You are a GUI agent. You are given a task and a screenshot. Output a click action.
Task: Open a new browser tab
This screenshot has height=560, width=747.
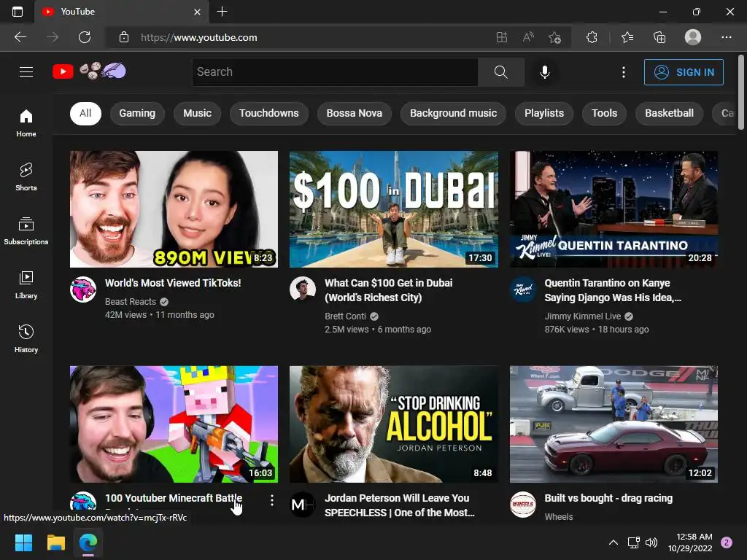tap(222, 12)
